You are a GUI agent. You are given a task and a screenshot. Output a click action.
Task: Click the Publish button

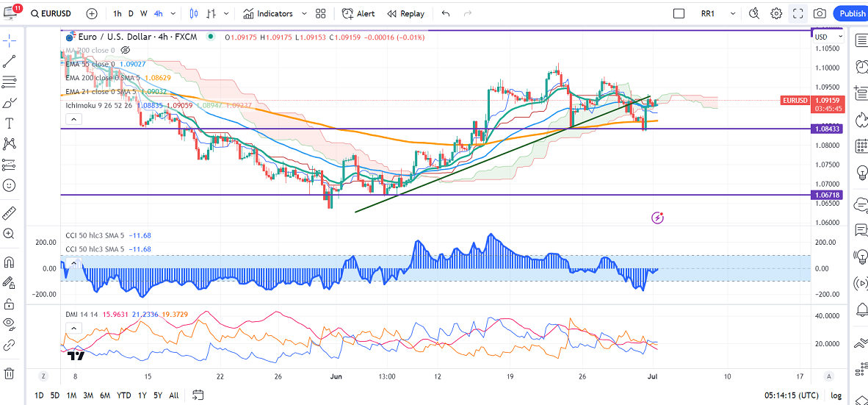(x=852, y=13)
